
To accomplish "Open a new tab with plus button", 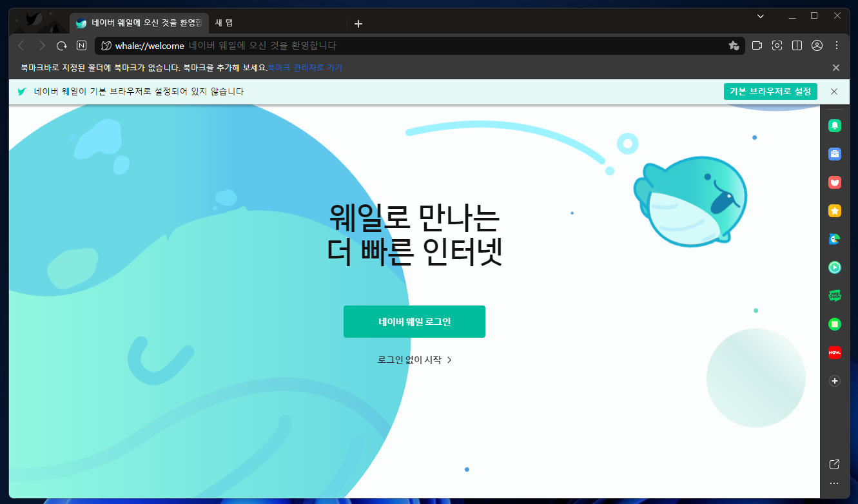I will click(358, 24).
